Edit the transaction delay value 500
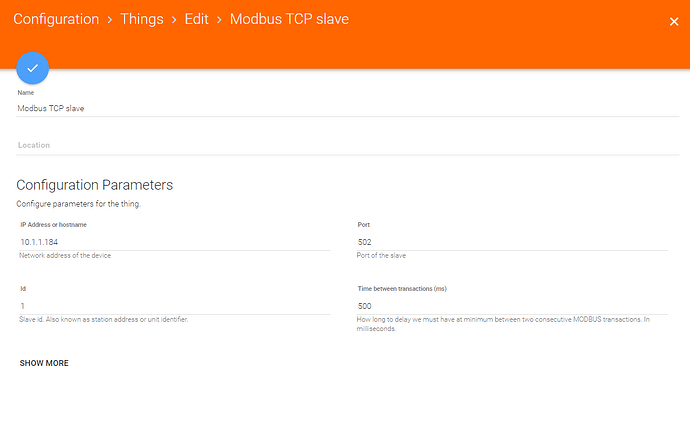This screenshot has width=690, height=427. pyautogui.click(x=512, y=306)
